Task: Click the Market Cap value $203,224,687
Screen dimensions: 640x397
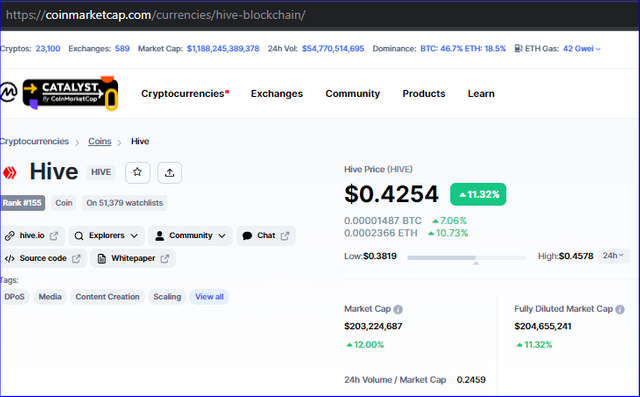Action: [x=373, y=326]
